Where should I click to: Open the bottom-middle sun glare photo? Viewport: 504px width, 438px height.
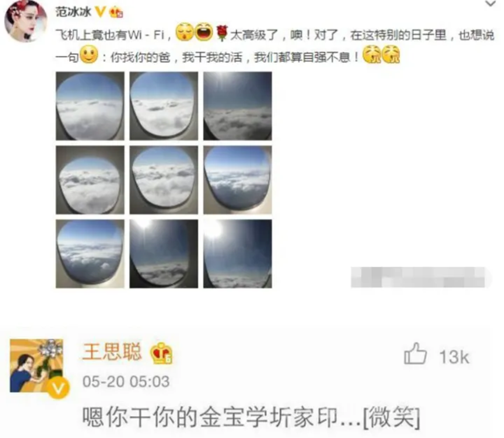164,254
